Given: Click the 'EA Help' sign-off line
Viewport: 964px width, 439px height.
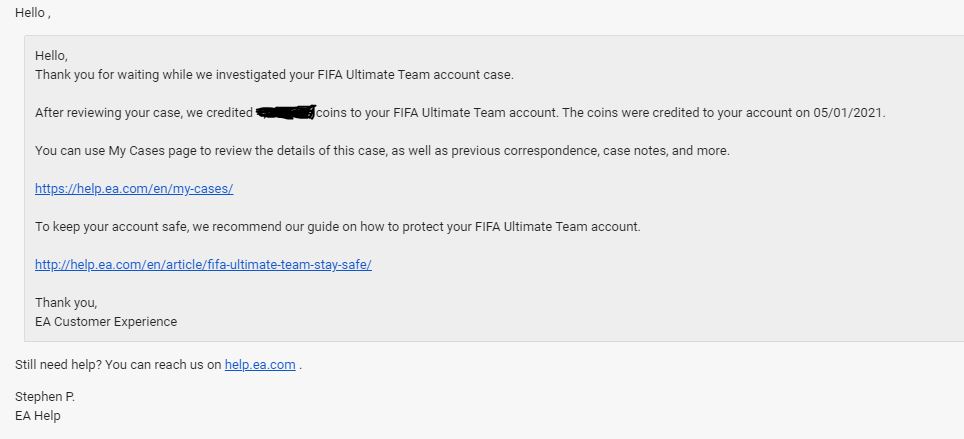Looking at the screenshot, I should coord(38,416).
